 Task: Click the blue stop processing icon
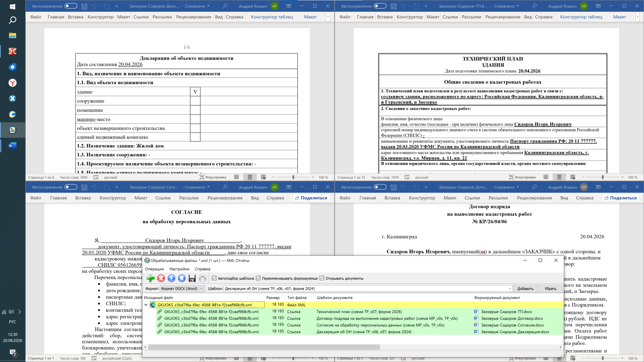point(182,278)
